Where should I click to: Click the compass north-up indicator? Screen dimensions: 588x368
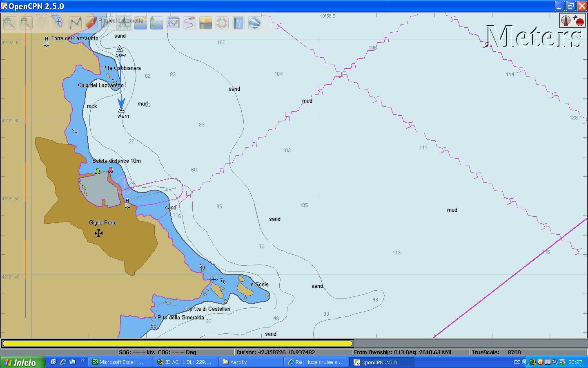566,20
